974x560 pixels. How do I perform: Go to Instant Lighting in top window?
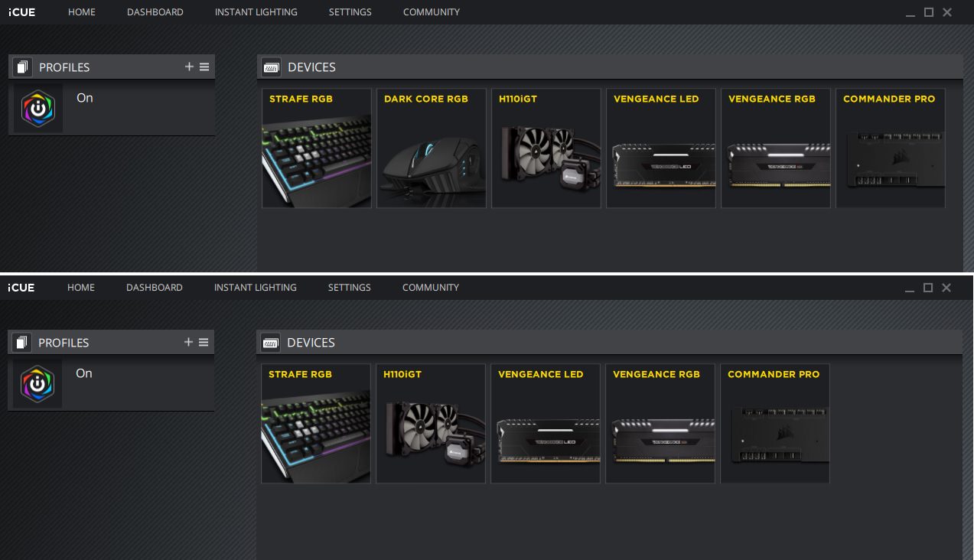[256, 12]
